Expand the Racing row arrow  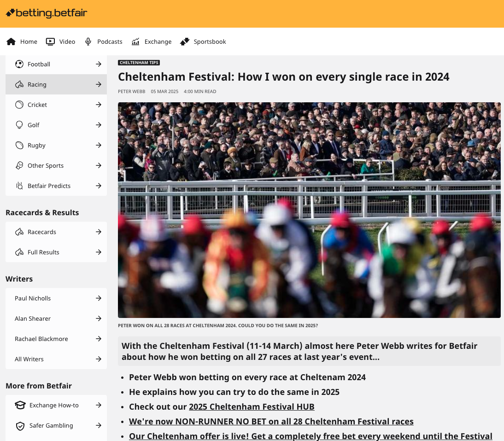point(99,84)
